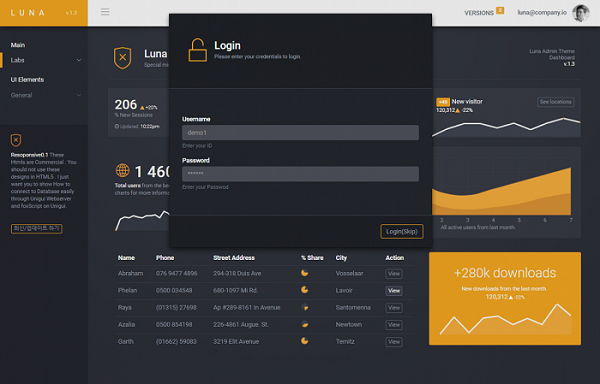The height and width of the screenshot is (384, 600).
Task: Click the share pie icon in Azalia row
Action: coord(305,324)
